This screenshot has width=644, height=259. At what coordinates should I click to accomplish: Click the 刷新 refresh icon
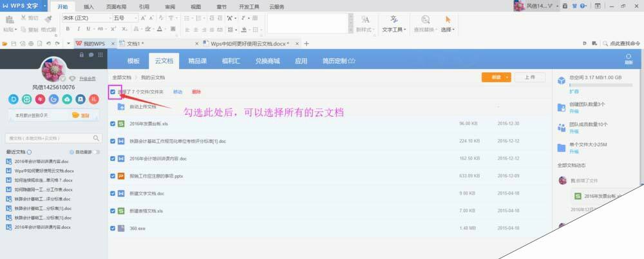628,59
